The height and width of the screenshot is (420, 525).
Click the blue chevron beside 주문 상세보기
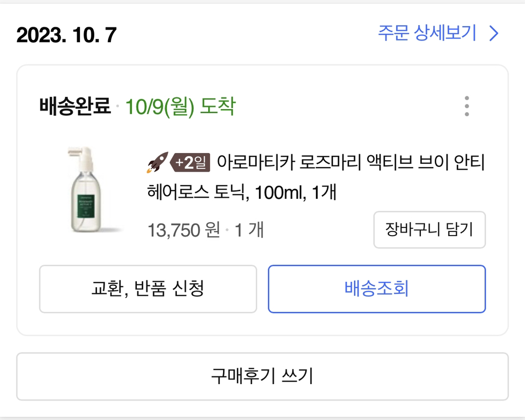493,34
